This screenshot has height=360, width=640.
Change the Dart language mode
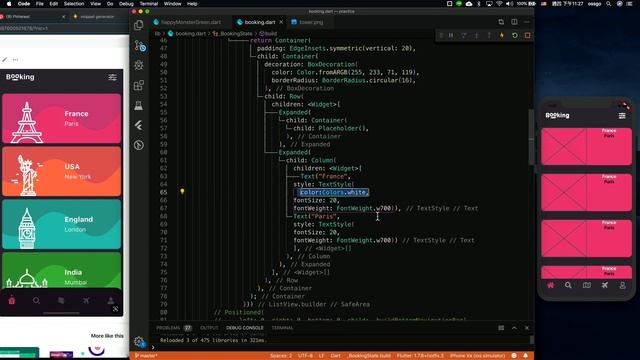[336, 356]
